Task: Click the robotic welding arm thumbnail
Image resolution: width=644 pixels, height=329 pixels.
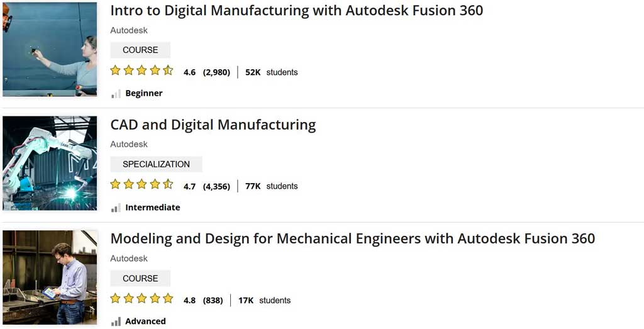Action: click(50, 163)
